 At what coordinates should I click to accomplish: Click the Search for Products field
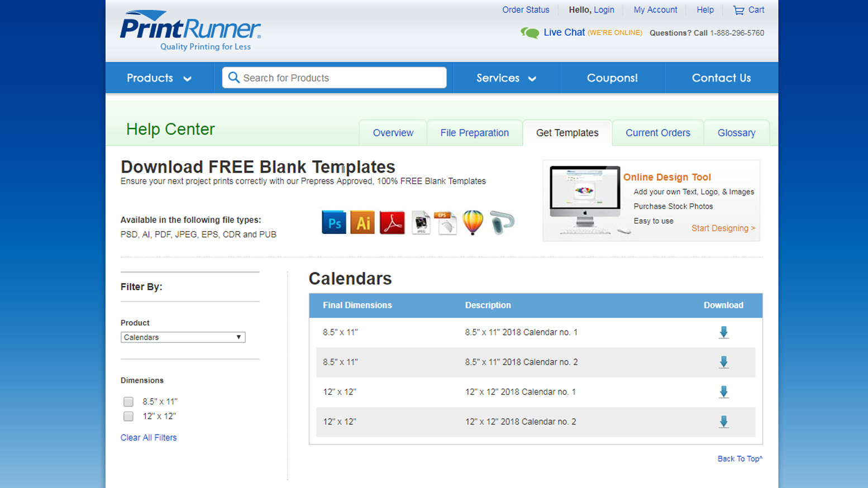tap(334, 78)
